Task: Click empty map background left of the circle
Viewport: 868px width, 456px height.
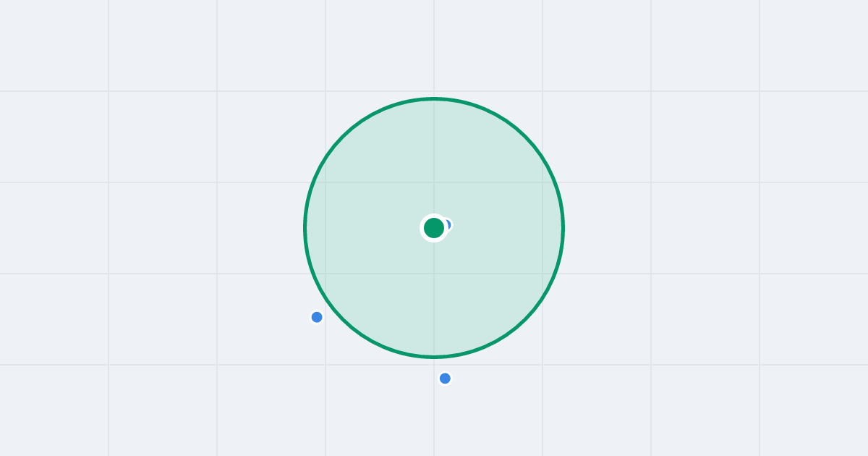Action: [159, 228]
